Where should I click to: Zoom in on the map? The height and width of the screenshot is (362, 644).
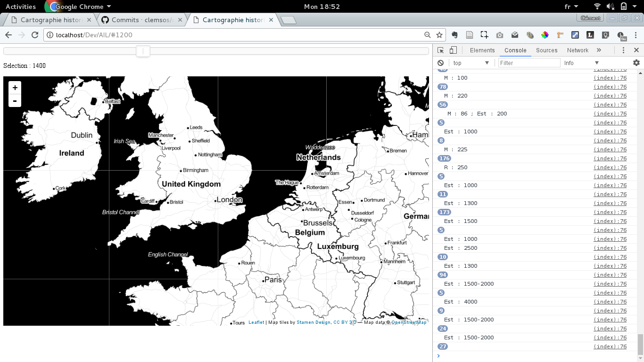15,88
